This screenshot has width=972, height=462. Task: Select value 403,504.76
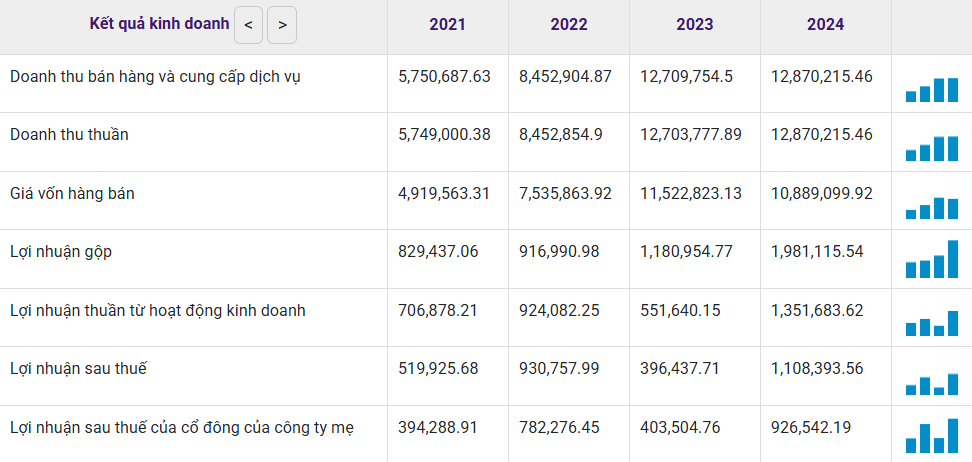[x=681, y=427]
